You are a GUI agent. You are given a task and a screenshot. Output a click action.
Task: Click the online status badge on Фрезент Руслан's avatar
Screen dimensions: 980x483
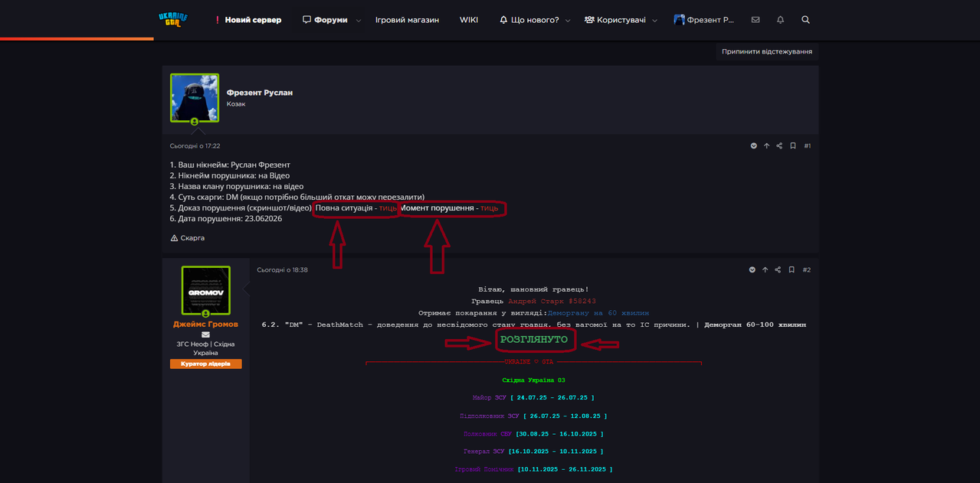195,122
